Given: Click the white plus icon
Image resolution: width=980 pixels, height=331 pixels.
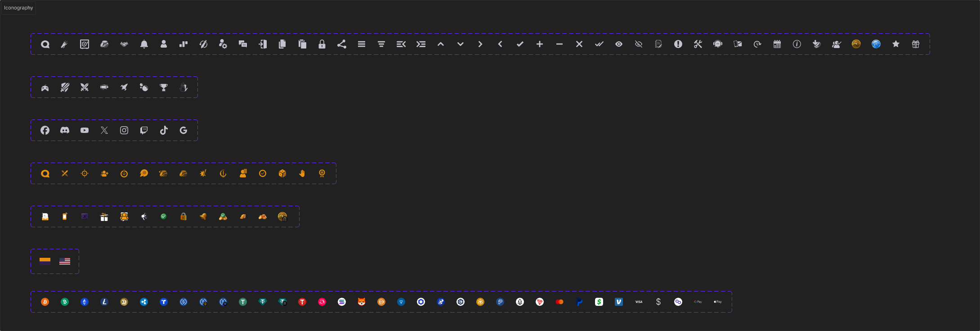Looking at the screenshot, I should (540, 44).
